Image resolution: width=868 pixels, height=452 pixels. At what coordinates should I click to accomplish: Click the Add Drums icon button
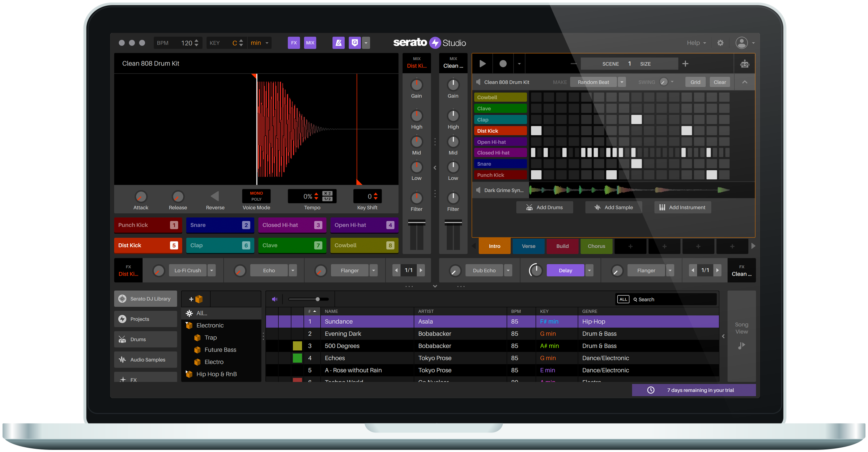529,207
